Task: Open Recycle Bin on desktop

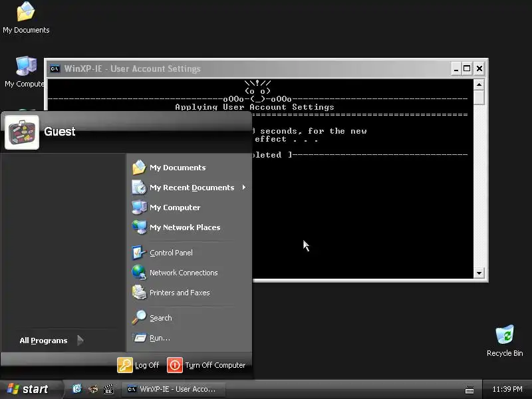Action: 505,340
